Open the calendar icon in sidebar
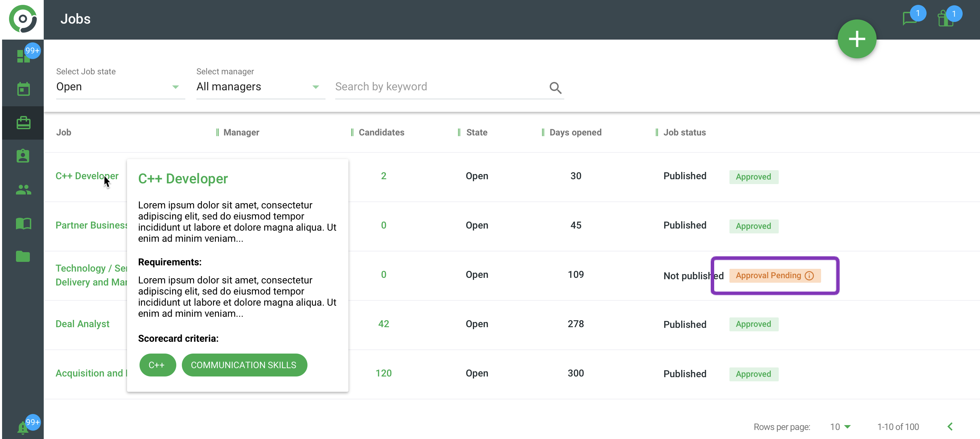The height and width of the screenshot is (439, 980). coord(23,89)
